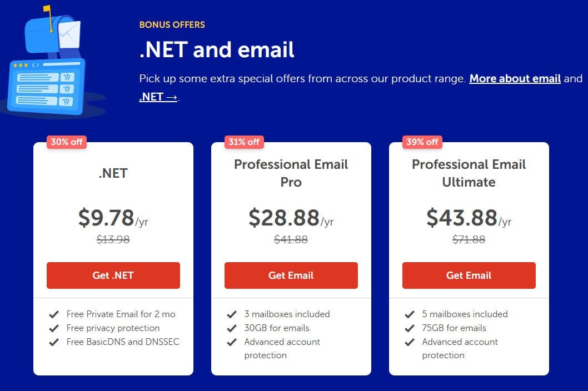Click checkmark beside 30GB for emails
This screenshot has height=391, width=588.
pos(232,328)
